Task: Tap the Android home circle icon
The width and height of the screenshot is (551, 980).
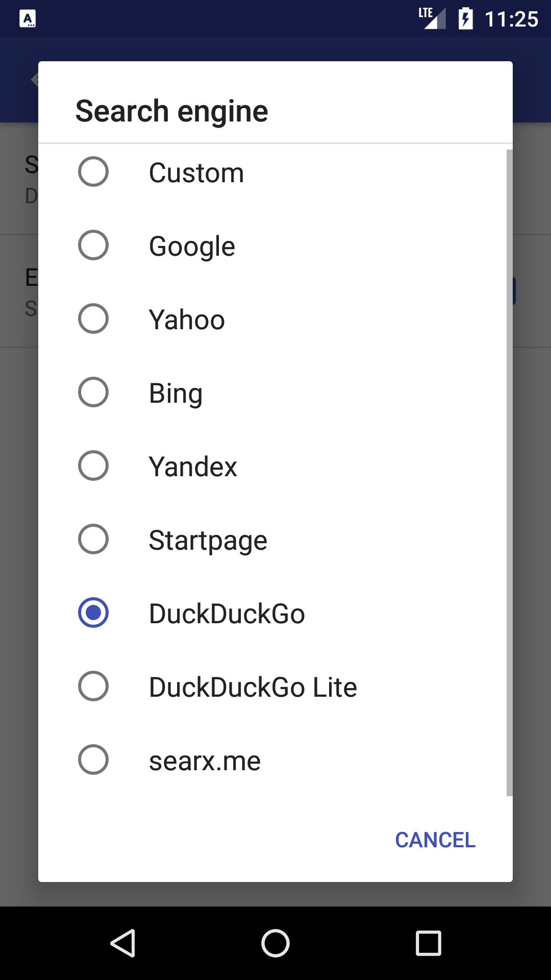Action: (275, 943)
